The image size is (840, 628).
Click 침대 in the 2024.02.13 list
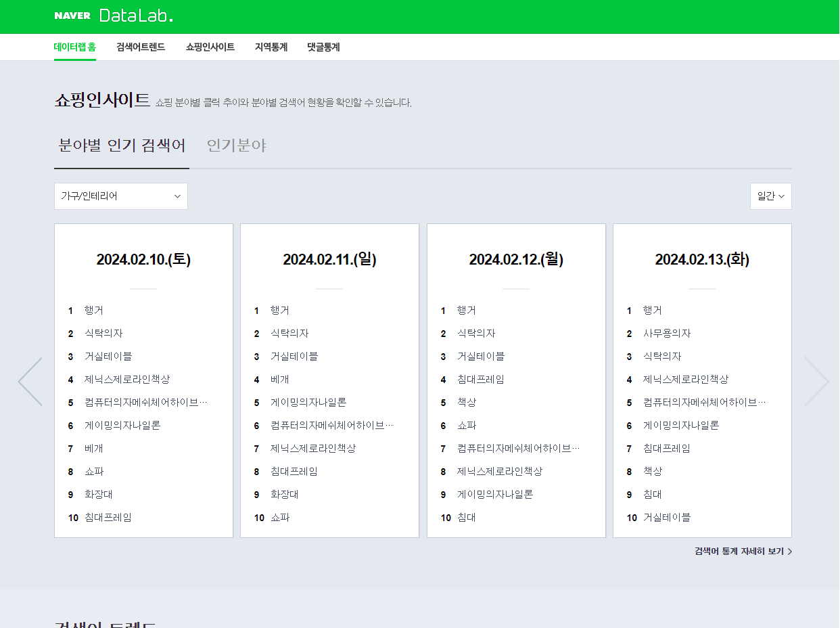(653, 495)
